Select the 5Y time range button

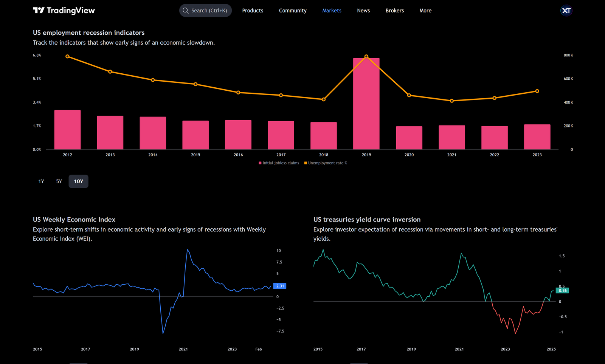pos(59,181)
